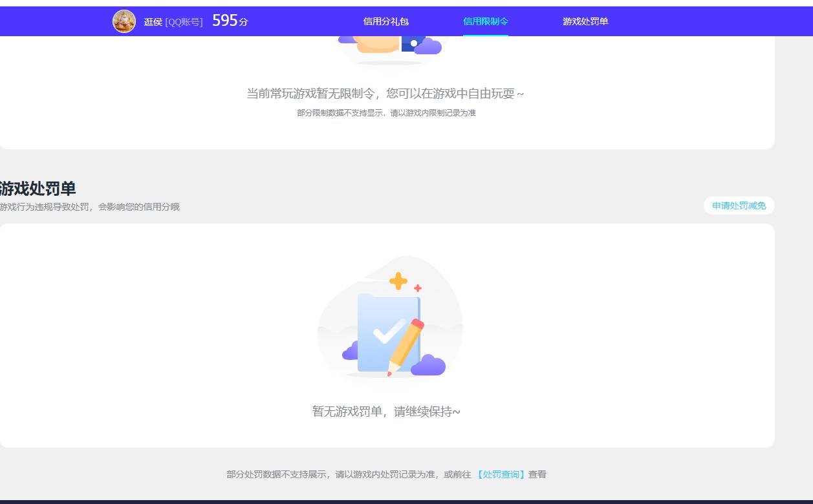Click the orange plus decoration above the folder
Screen dimensions: 813x504
(398, 280)
